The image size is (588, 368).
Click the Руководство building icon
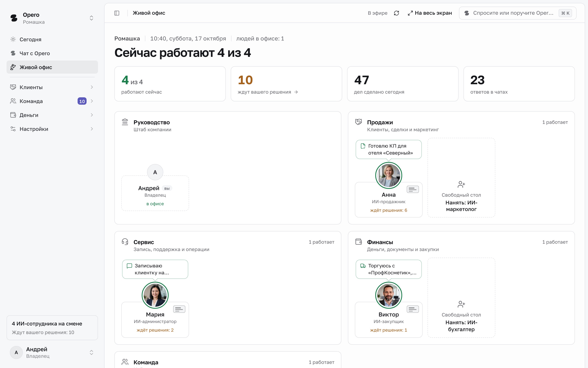click(x=125, y=122)
